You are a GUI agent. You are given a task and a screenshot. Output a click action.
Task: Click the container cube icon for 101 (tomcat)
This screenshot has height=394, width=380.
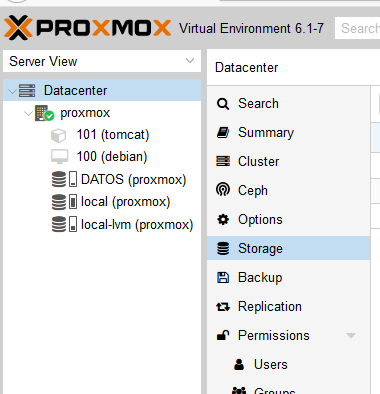[58, 135]
